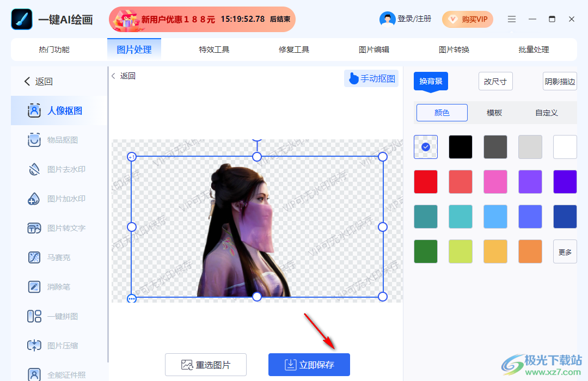Image resolution: width=588 pixels, height=381 pixels.
Task: Select the 模板 background type option
Action: coord(494,113)
